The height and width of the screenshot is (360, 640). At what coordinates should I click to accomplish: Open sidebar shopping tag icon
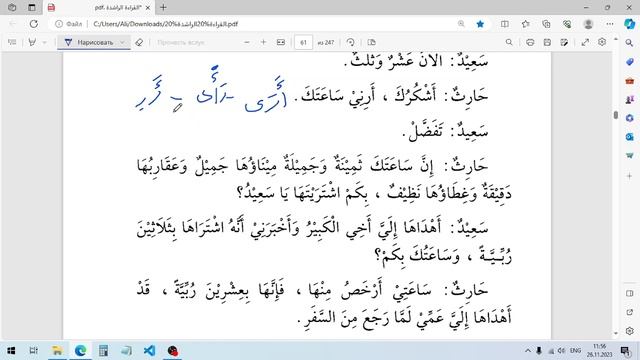coord(630,62)
